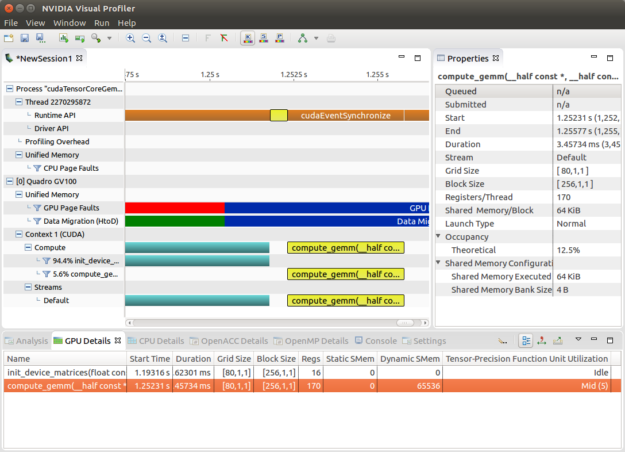Select the cudaEventSynchronize timeline bar
The height and width of the screenshot is (452, 625).
pyautogui.click(x=346, y=116)
